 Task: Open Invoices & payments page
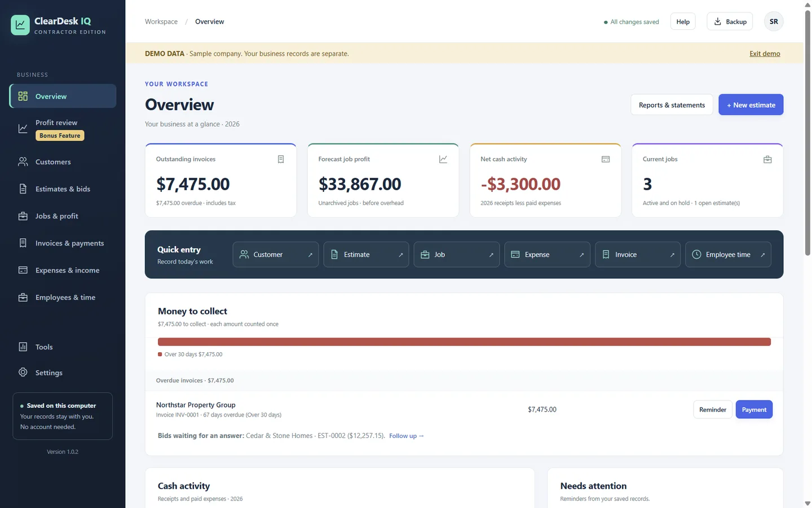[63, 243]
